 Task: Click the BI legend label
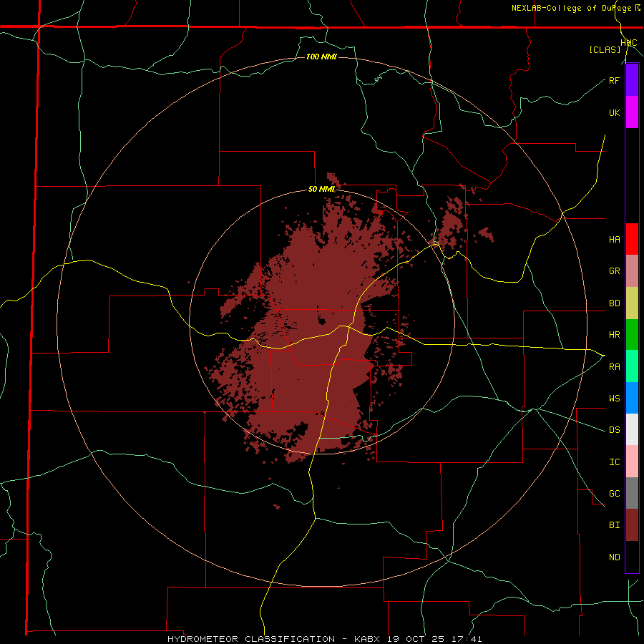(x=614, y=525)
